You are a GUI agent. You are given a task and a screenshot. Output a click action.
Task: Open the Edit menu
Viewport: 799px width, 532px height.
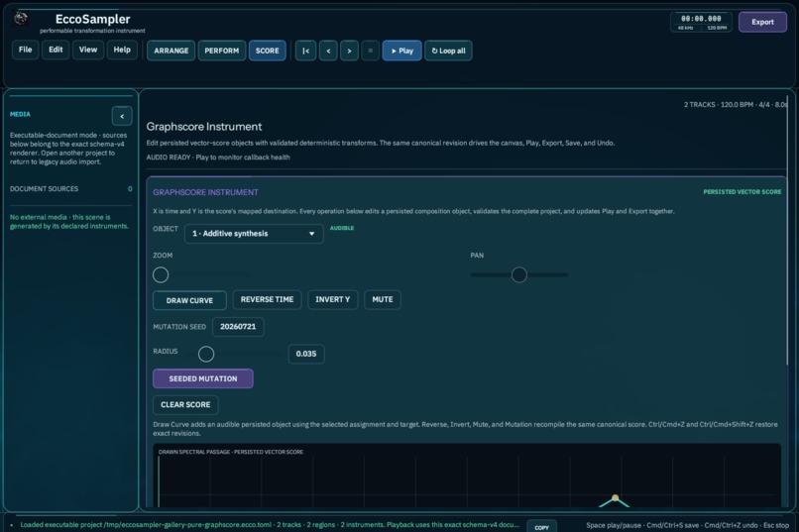[x=56, y=50]
